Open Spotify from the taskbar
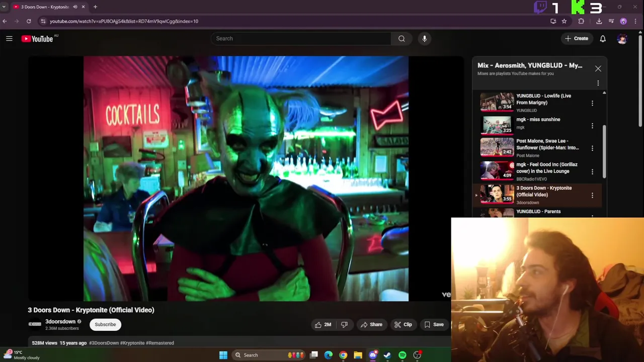This screenshot has width=644, height=362. [x=403, y=355]
